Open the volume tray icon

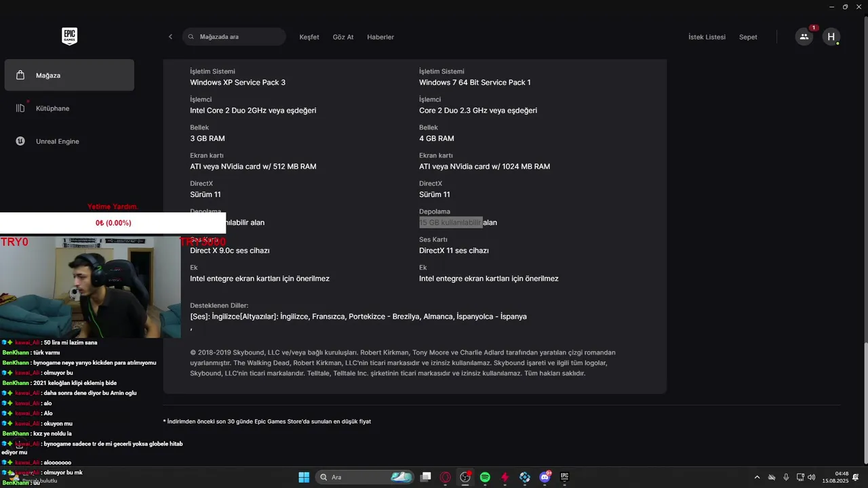[812, 477]
